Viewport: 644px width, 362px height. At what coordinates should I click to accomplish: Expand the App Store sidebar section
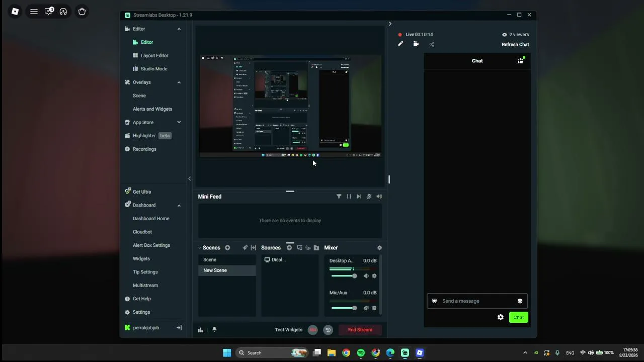pyautogui.click(x=179, y=122)
